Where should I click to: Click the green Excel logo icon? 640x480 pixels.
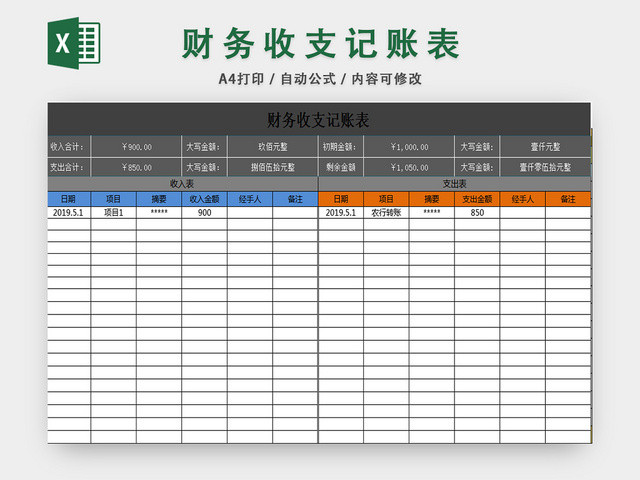(x=74, y=43)
